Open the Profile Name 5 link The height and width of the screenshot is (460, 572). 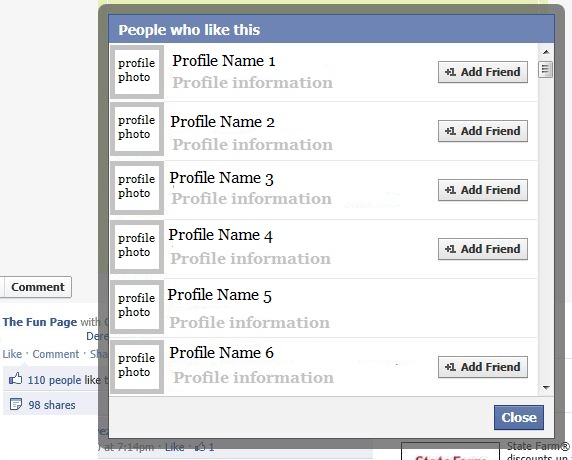click(219, 295)
